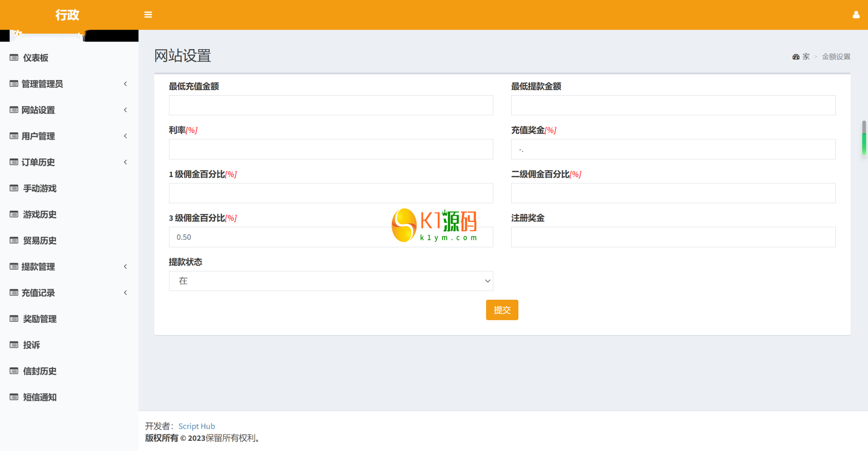Click the icon next to 管理管理员
This screenshot has height=451, width=868.
[14, 84]
